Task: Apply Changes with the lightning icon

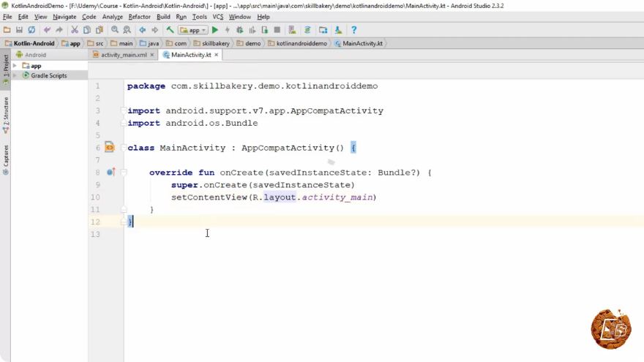Action: click(227, 30)
